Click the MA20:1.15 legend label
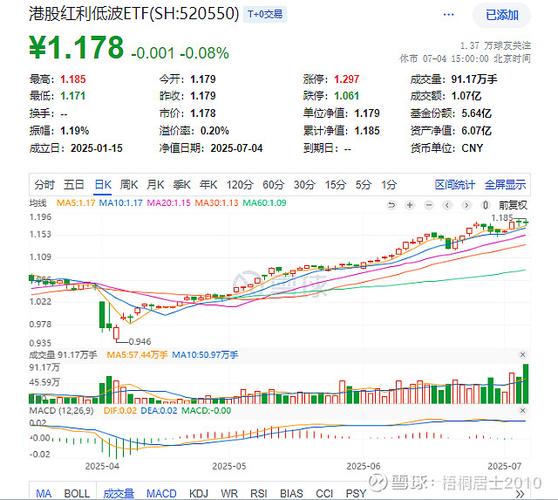 [x=169, y=203]
